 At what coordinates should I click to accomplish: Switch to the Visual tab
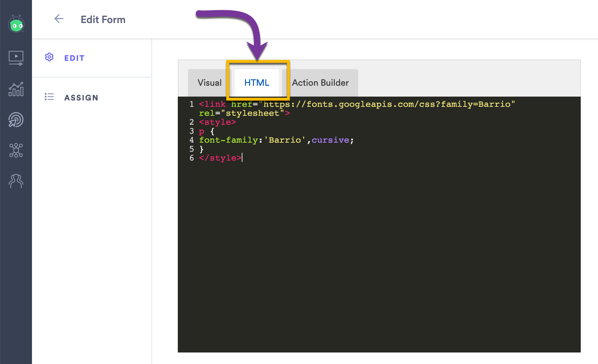(209, 83)
